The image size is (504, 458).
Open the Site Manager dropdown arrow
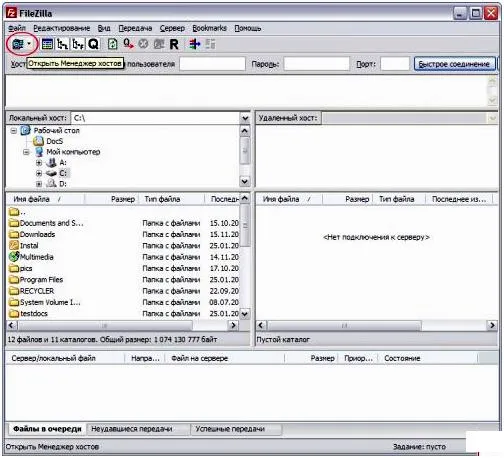point(29,44)
